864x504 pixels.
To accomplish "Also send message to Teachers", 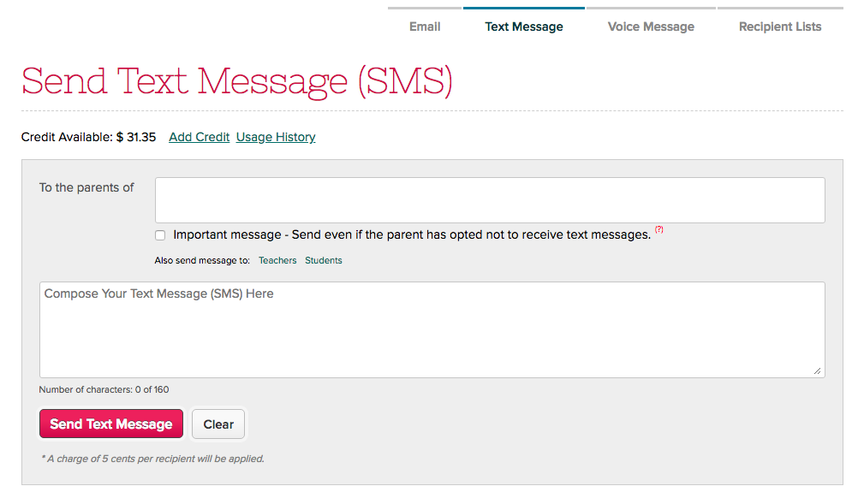I will 277,260.
